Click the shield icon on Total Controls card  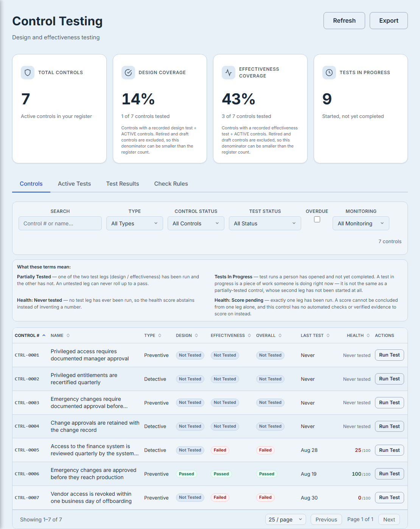(28, 73)
